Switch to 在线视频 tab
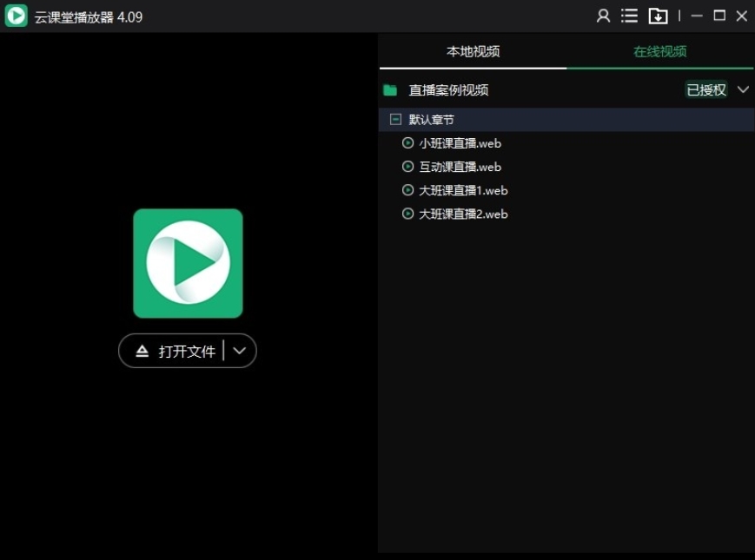 (x=659, y=51)
